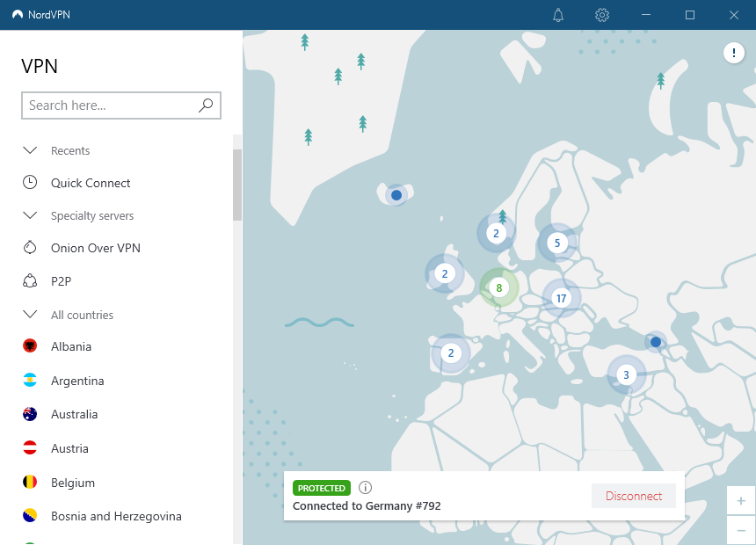756x545 pixels.
Task: Click the Bosnia and Herzegovina flag icon
Action: (x=30, y=516)
